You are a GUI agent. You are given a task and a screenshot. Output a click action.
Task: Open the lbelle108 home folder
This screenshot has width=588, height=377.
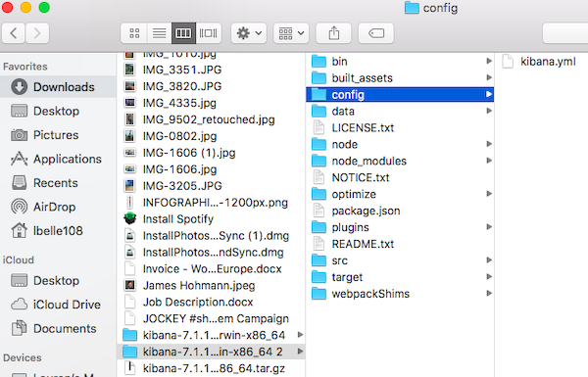[x=58, y=231]
